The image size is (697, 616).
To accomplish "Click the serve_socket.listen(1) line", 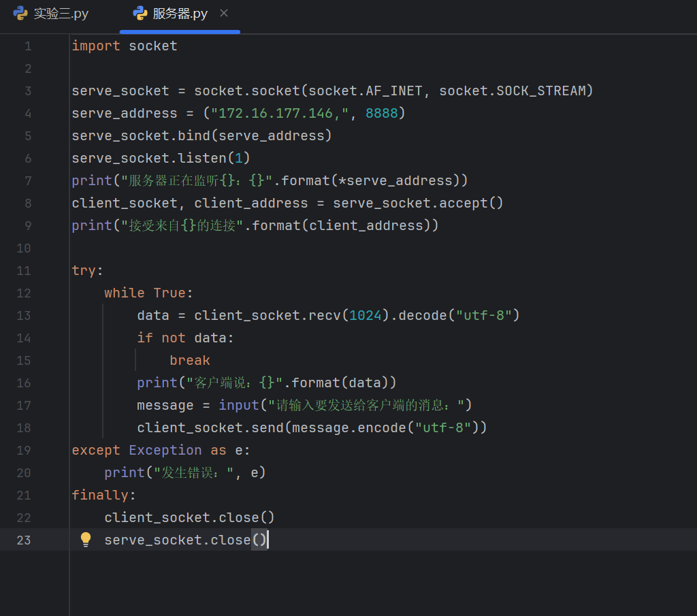I will click(x=161, y=159).
